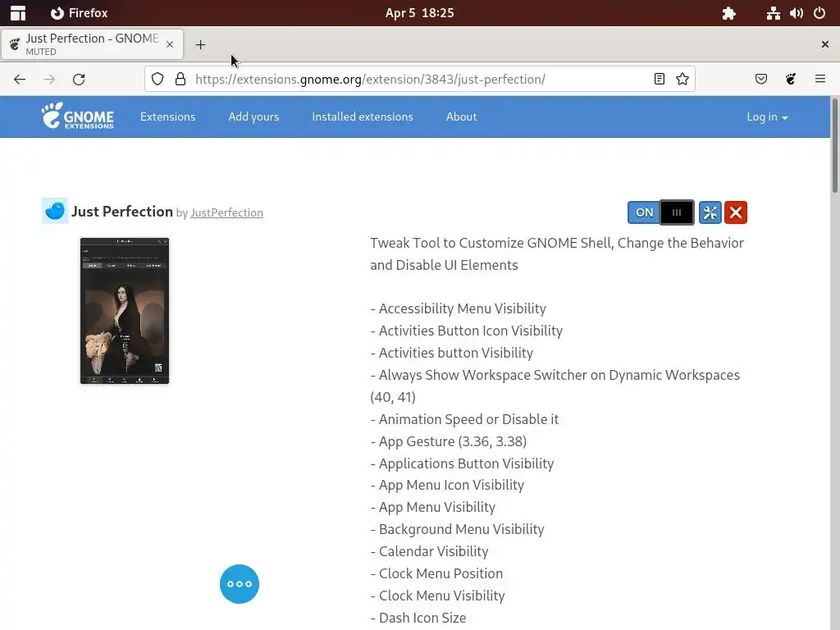Viewport: 840px width, 630px height.
Task: Open the clock Apr 5 18:25 menu
Action: coord(419,13)
